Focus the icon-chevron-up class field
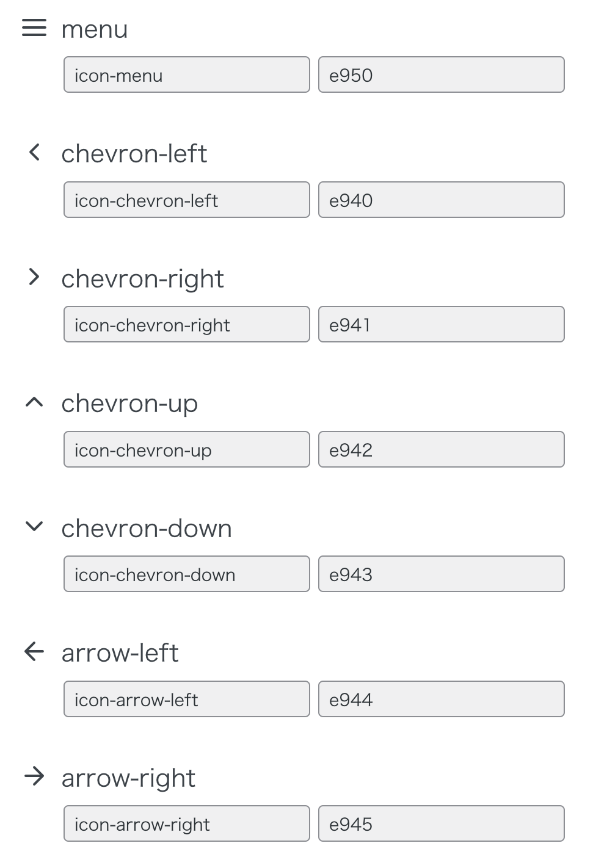This screenshot has width=607, height=868. (187, 449)
